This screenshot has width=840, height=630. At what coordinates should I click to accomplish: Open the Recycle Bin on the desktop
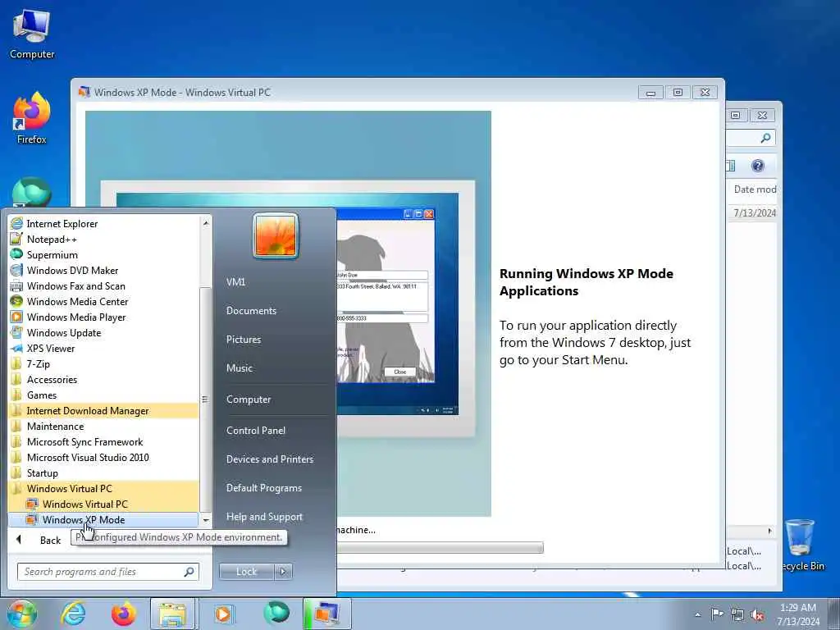click(801, 545)
